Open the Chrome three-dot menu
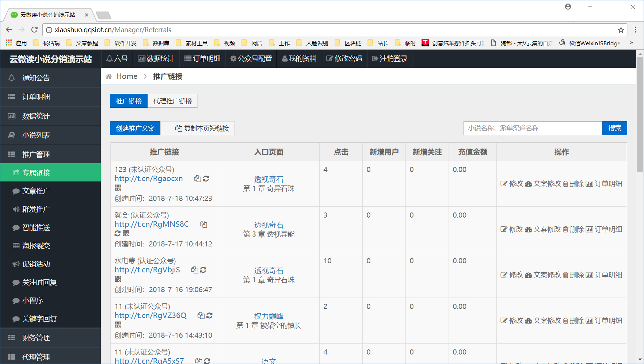The height and width of the screenshot is (364, 644). 636,30
